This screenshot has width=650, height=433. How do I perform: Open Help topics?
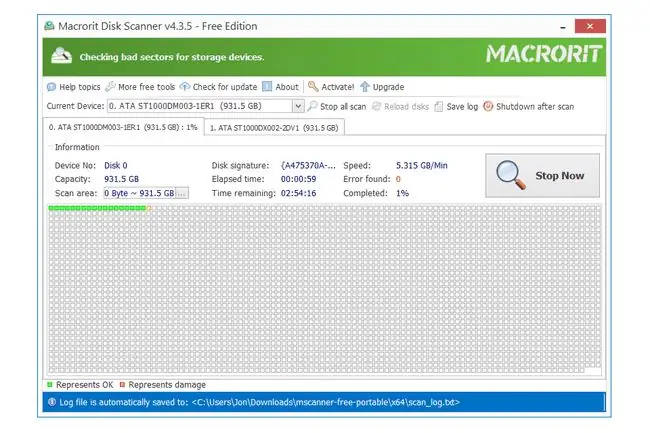(74, 87)
